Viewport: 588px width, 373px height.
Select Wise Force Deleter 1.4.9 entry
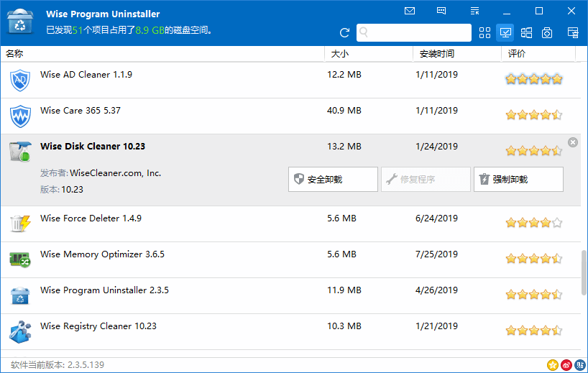click(x=91, y=218)
